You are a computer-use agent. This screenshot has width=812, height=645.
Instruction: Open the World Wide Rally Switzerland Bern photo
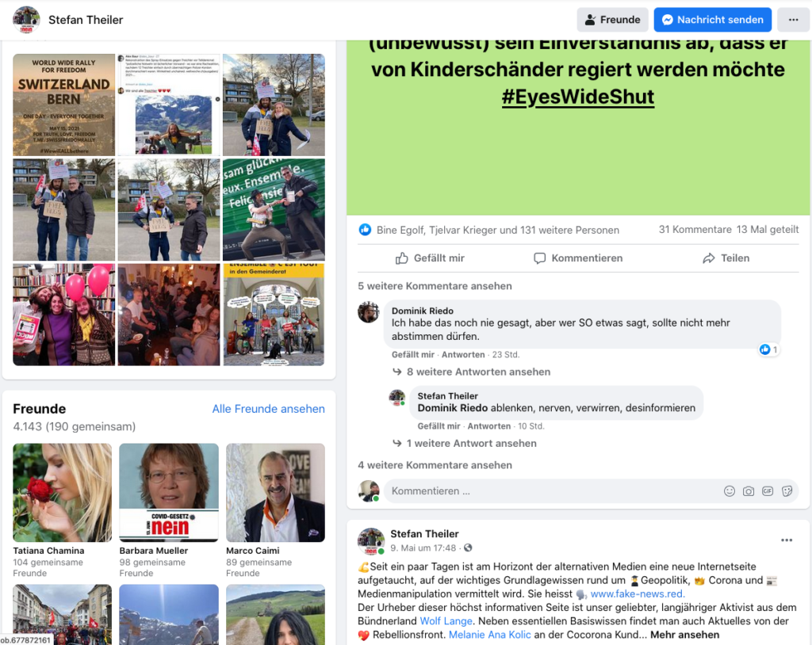[63, 105]
